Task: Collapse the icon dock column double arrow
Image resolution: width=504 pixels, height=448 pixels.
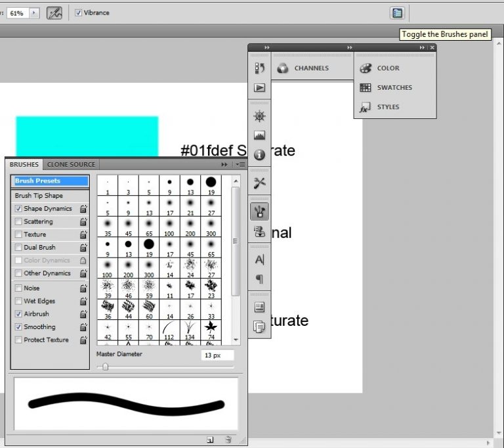Action: (x=267, y=47)
